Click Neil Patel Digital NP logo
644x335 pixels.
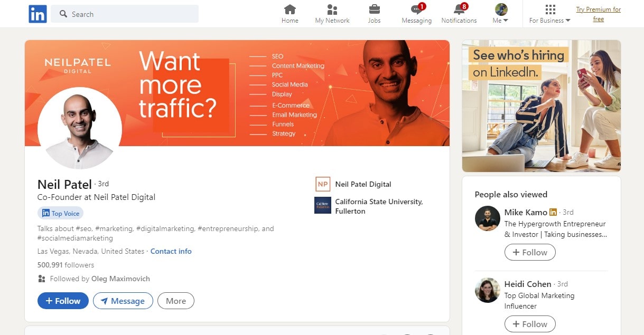click(x=323, y=184)
